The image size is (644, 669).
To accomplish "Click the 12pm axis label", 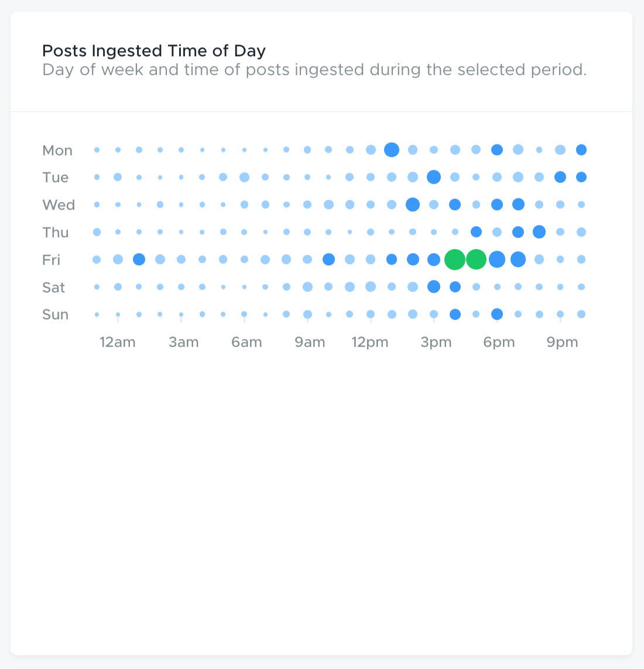I will 370,342.
